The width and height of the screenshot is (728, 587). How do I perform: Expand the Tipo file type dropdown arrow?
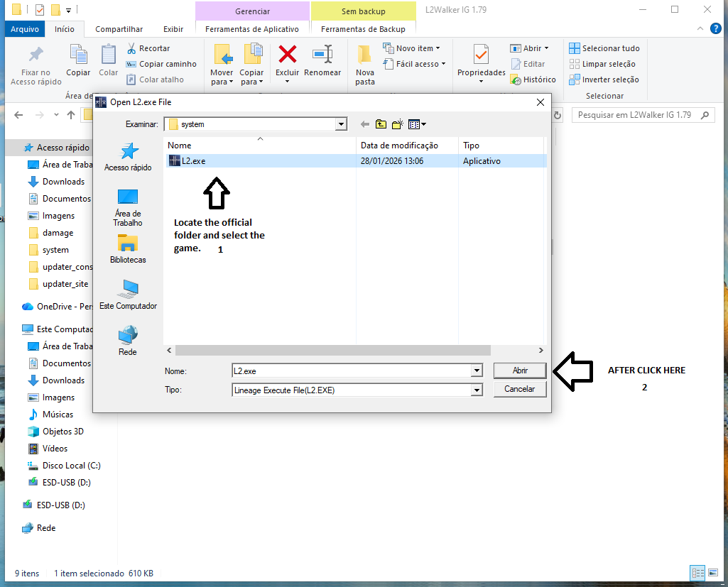point(477,390)
